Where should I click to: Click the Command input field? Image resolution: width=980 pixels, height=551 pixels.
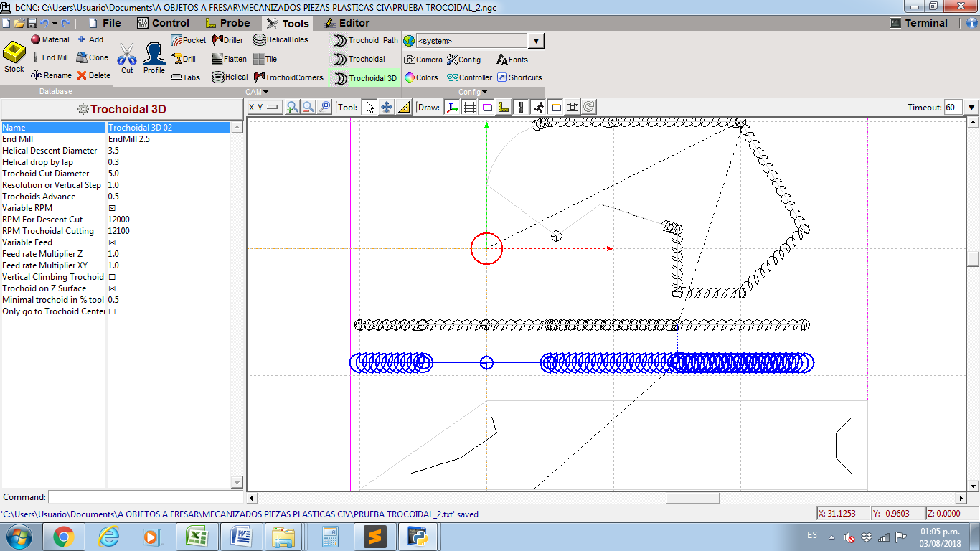coord(146,497)
